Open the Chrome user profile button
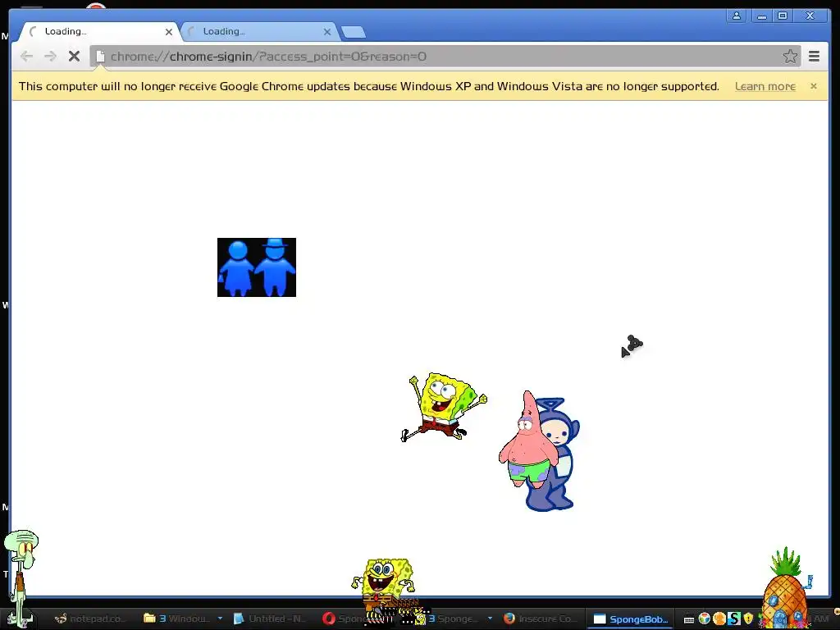This screenshot has height=630, width=840. click(x=737, y=16)
